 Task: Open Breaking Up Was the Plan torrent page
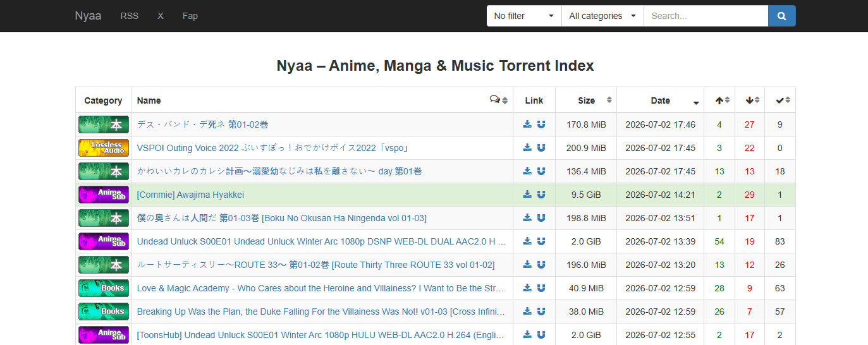pyautogui.click(x=321, y=312)
